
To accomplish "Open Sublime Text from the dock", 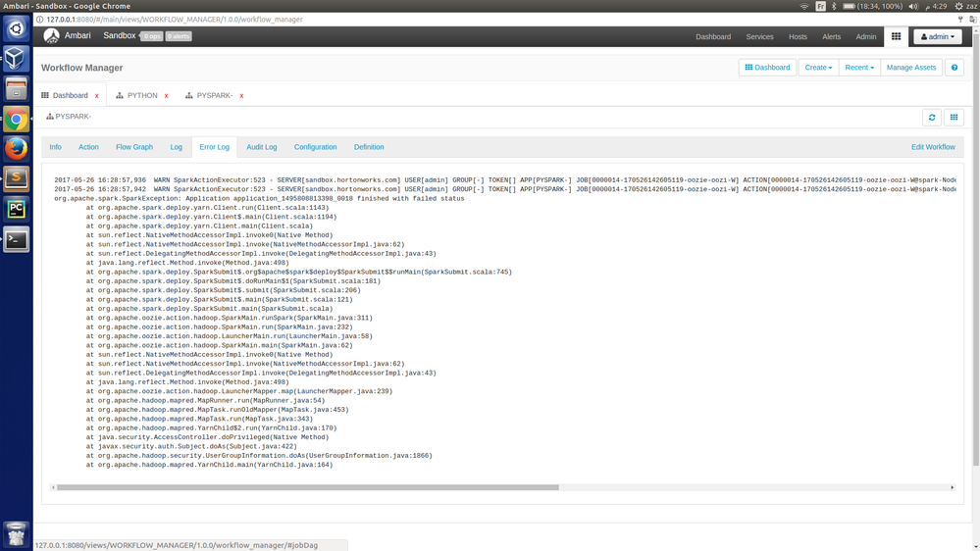I will pyautogui.click(x=17, y=179).
